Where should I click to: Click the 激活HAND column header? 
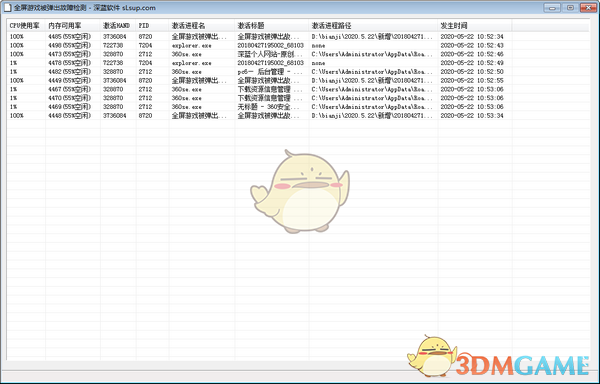click(x=118, y=26)
